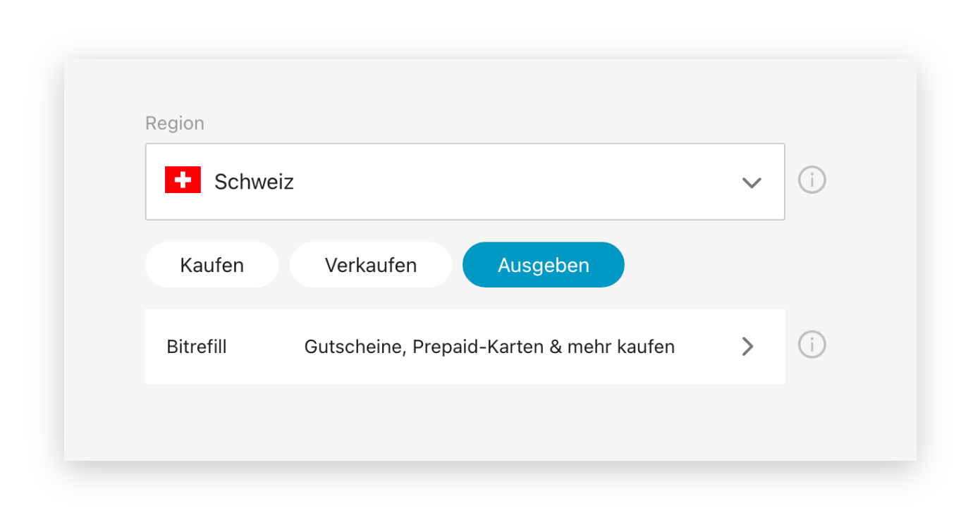The image size is (980, 520).
Task: Click the info icon beside Bitrefill row
Action: click(x=811, y=345)
